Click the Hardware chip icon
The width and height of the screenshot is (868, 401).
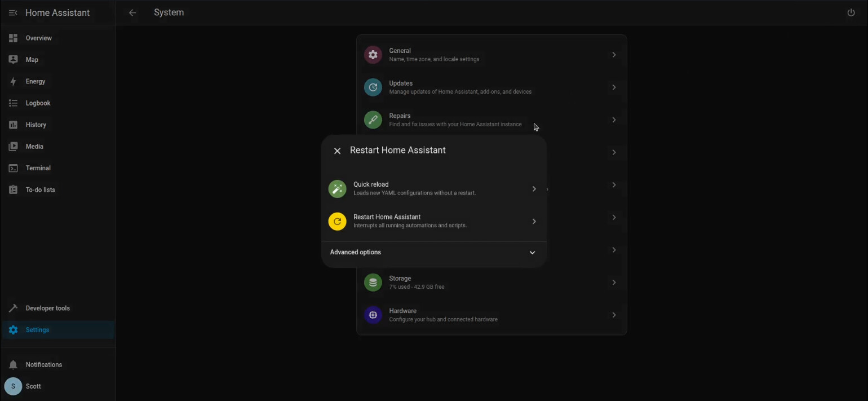coord(373,315)
